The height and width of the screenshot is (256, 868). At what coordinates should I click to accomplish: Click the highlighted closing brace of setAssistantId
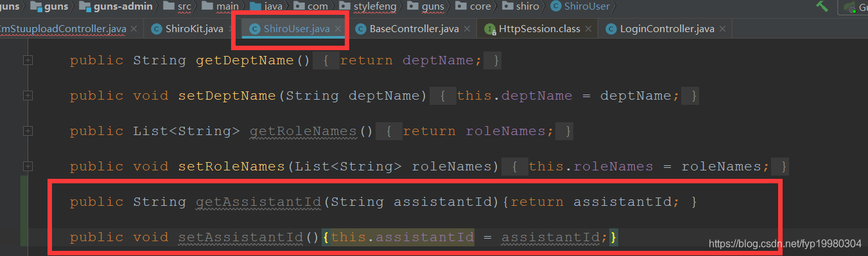614,238
